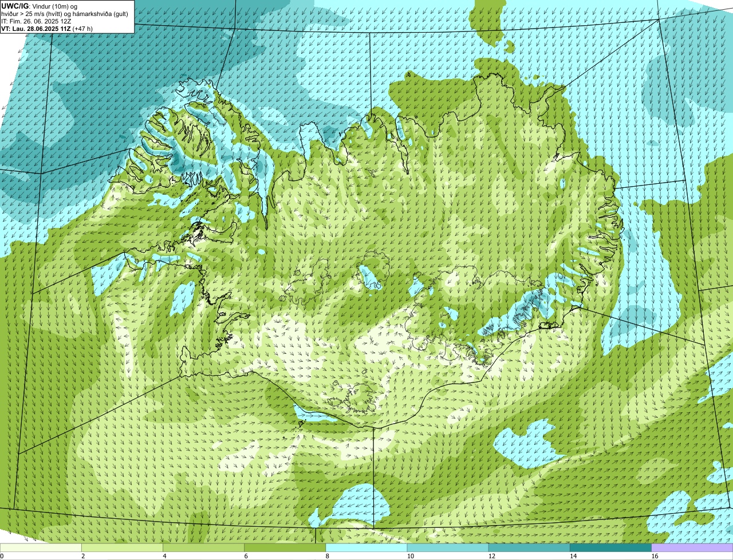Click the legend label '2'
The height and width of the screenshot is (560, 733).
click(x=84, y=556)
